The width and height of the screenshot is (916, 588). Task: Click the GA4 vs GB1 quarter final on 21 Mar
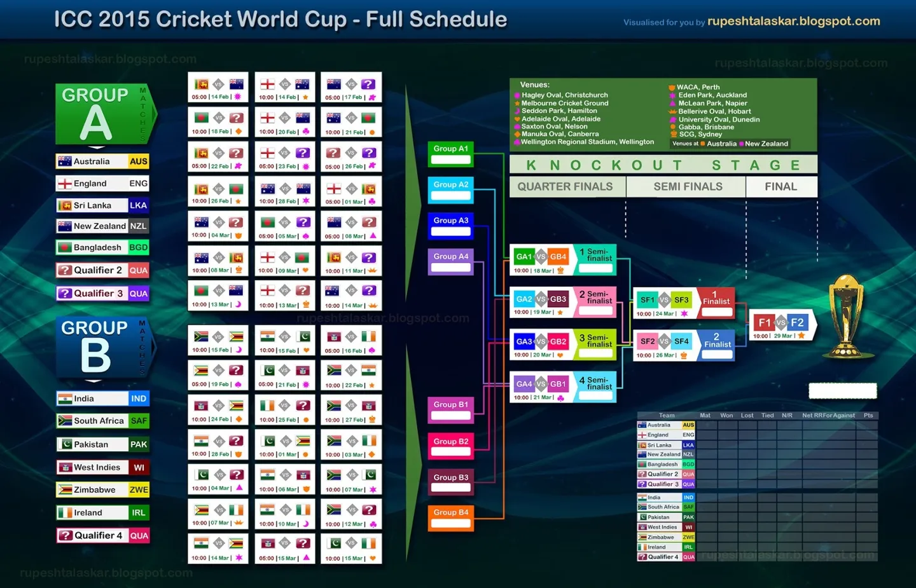[563, 387]
